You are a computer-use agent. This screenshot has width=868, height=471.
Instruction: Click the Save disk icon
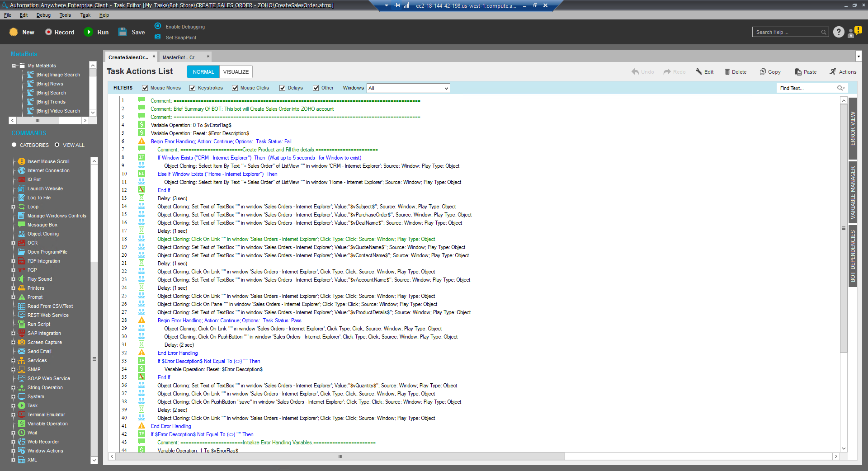pyautogui.click(x=123, y=32)
